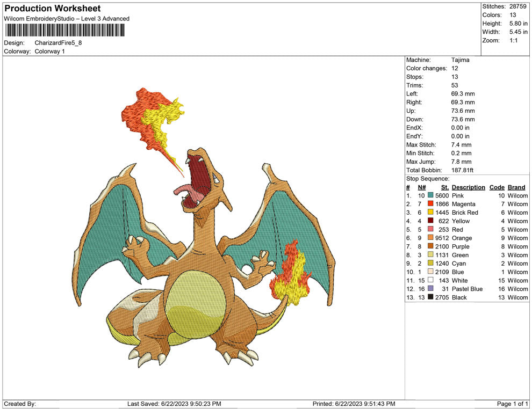This screenshot has height=409, width=532.
Task: Click stitch count 143 in the White row
Action: 444,280
